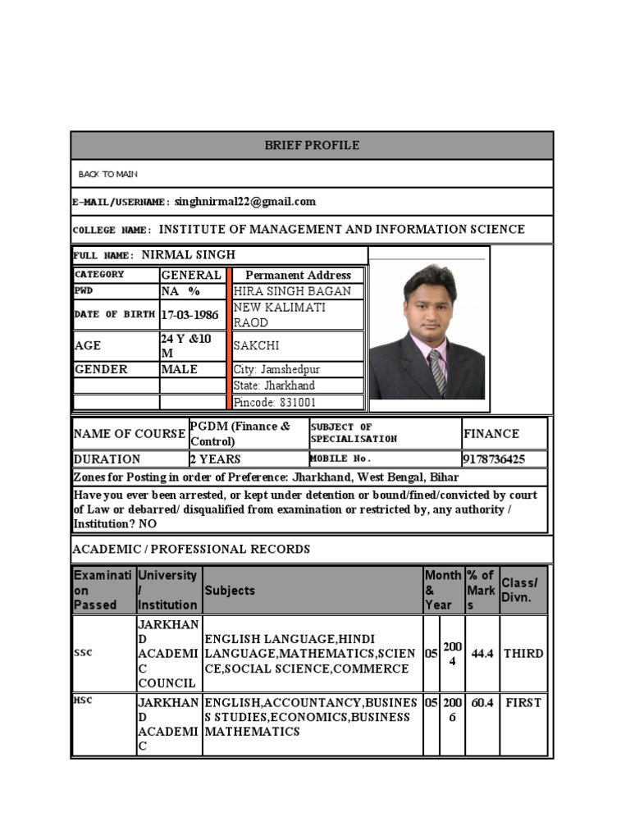Viewport: 630px width, 840px height.
Task: Click the address line HIRA SINGH BAGAN
Action: [298, 291]
